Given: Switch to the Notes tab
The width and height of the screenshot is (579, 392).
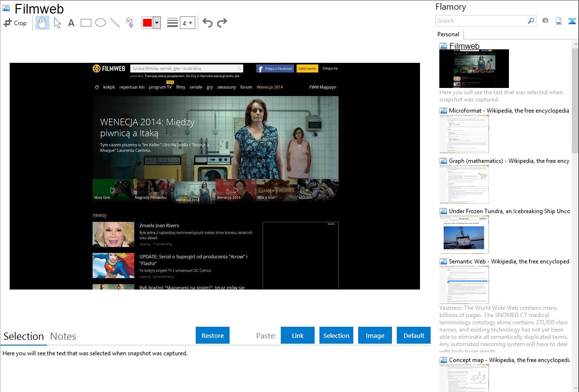Looking at the screenshot, I should coord(63,336).
